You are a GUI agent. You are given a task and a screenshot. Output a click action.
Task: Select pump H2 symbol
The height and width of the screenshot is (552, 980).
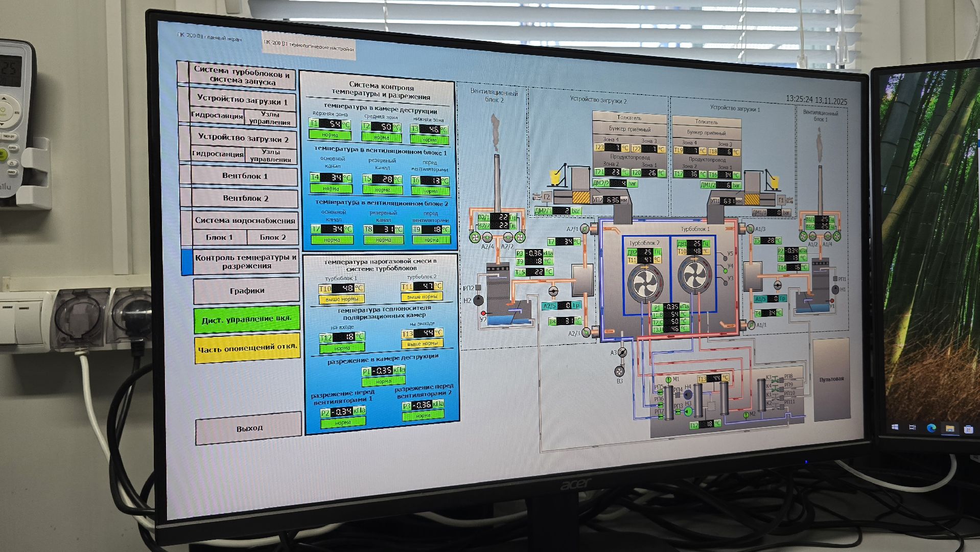pyautogui.click(x=478, y=301)
